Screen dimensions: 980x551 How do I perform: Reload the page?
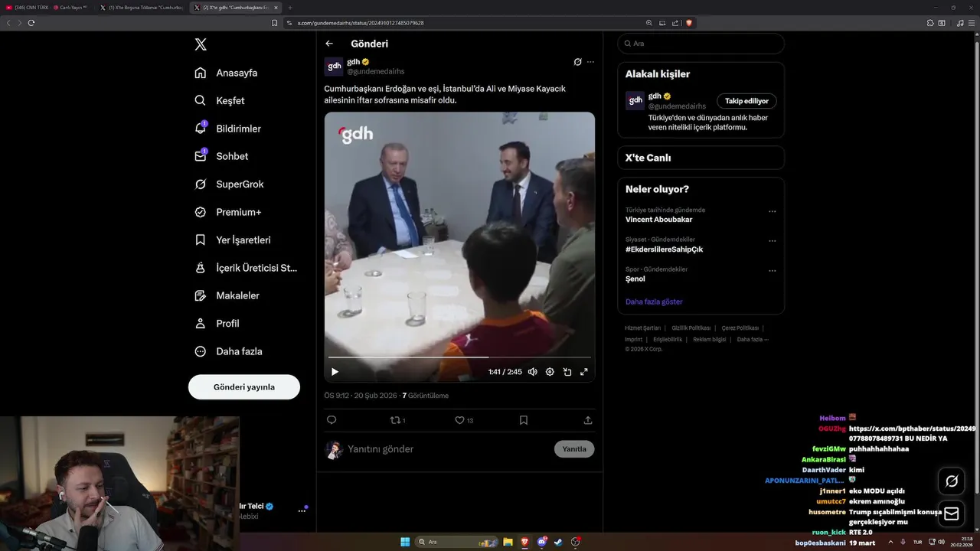coord(31,23)
